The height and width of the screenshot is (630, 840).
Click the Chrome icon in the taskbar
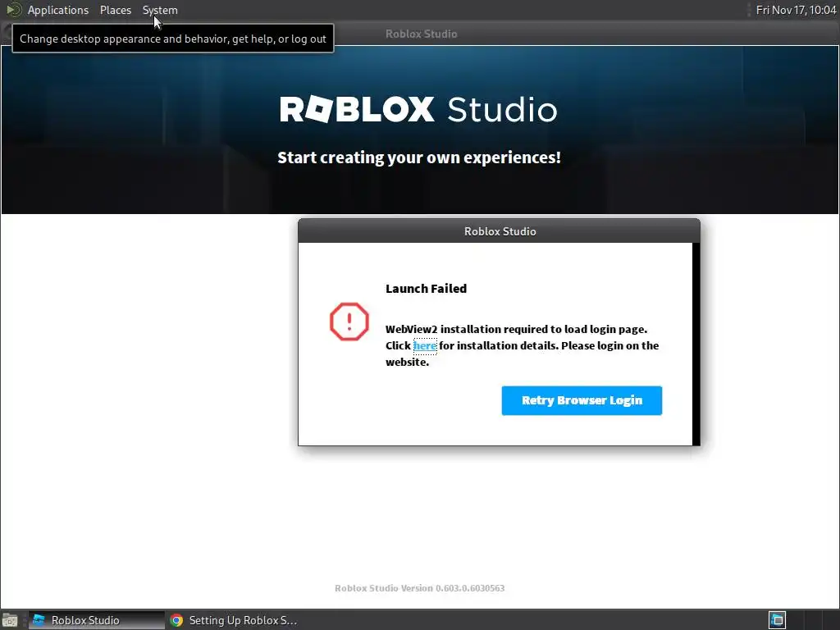[x=176, y=620]
